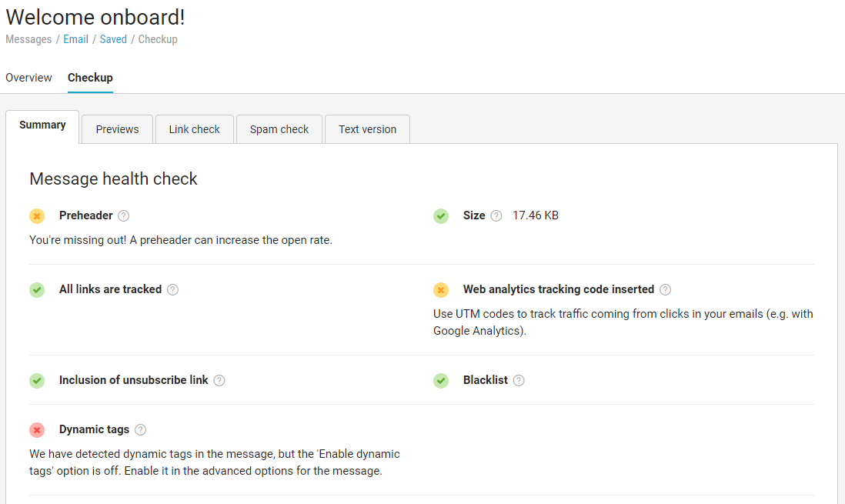Click the help icon next to Blacklist

click(x=519, y=380)
